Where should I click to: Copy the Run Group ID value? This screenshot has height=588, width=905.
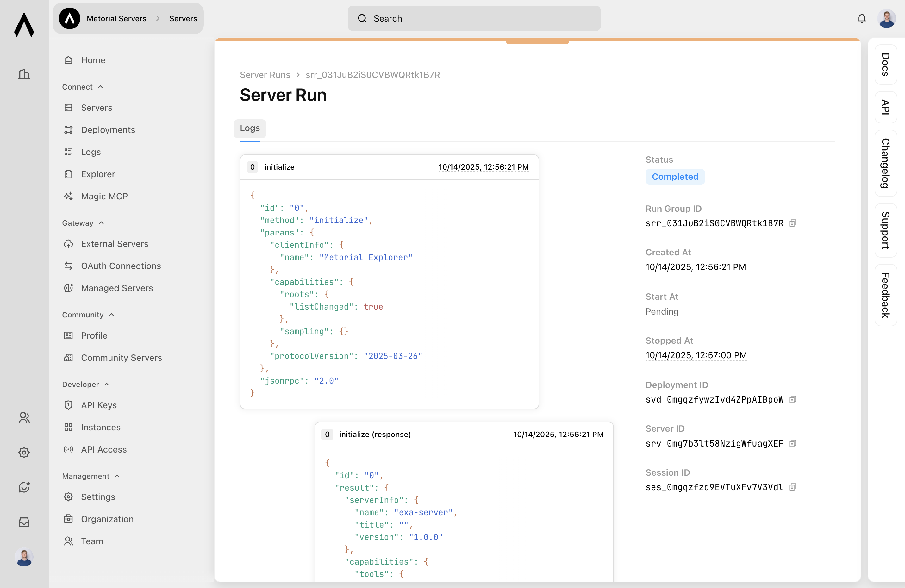pos(792,223)
